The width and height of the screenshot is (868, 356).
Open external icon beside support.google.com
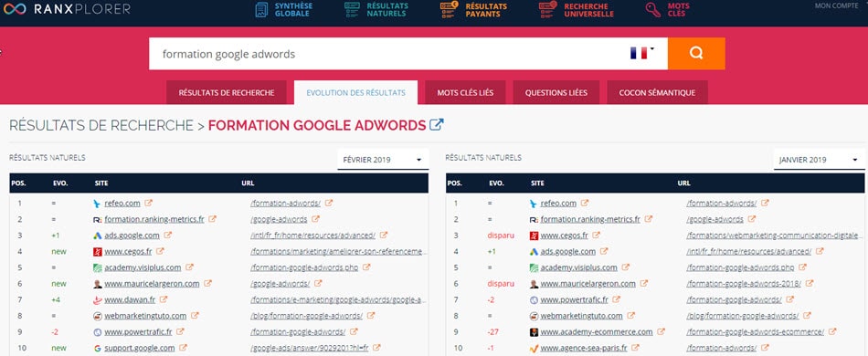tap(184, 348)
